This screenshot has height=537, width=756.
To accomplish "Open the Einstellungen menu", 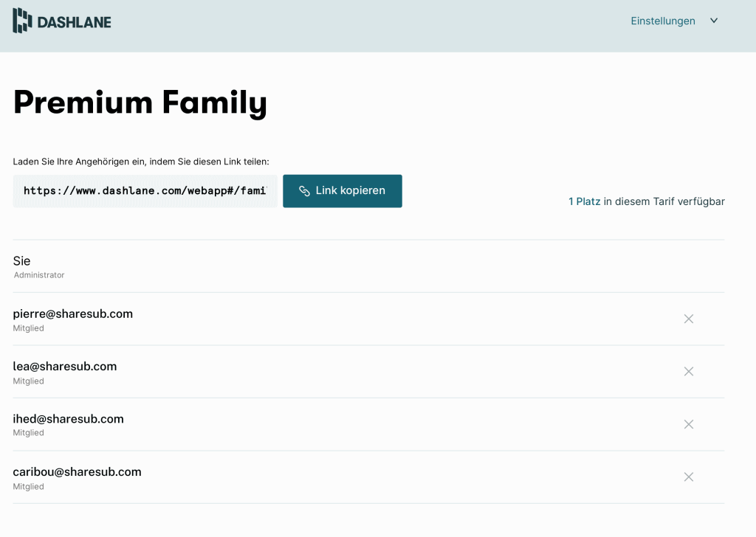I will [x=663, y=21].
